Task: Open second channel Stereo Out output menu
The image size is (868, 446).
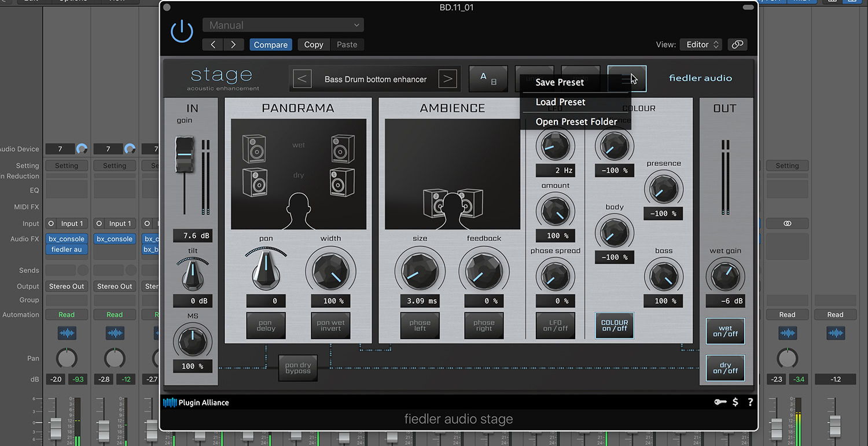Action: tap(115, 286)
